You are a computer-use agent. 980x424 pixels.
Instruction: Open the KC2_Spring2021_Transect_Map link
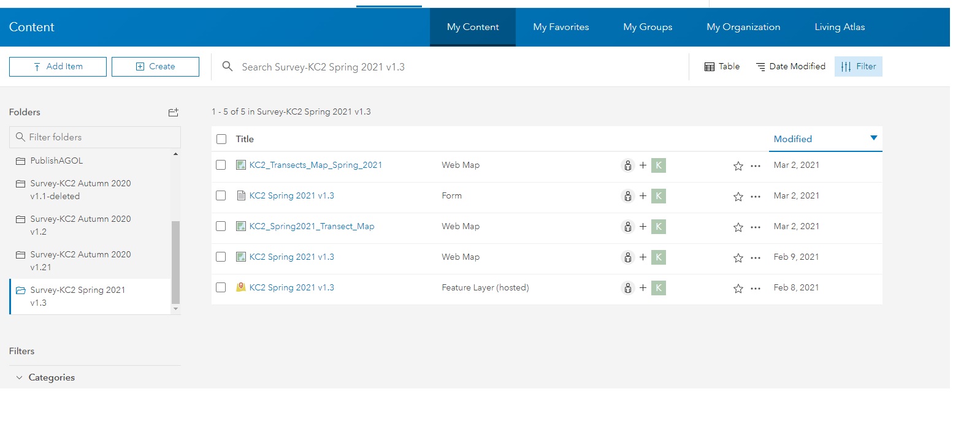point(312,226)
